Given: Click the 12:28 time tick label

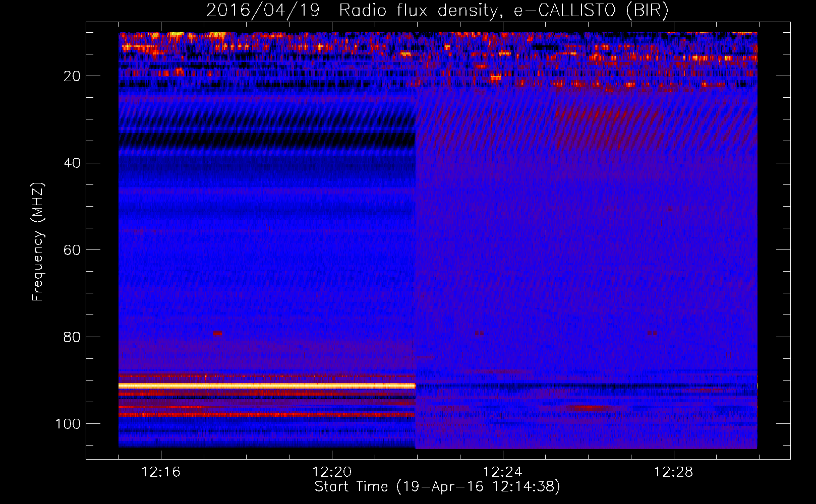Looking at the screenshot, I should click(674, 472).
